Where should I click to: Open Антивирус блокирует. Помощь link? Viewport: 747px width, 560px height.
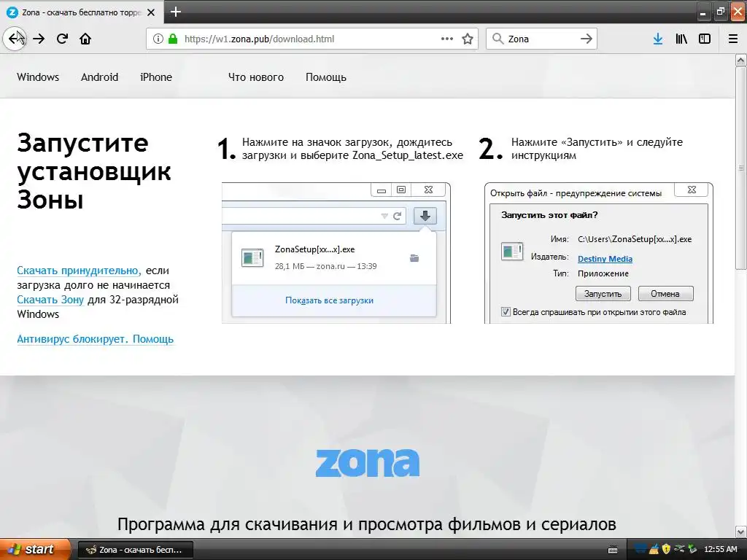click(x=96, y=339)
